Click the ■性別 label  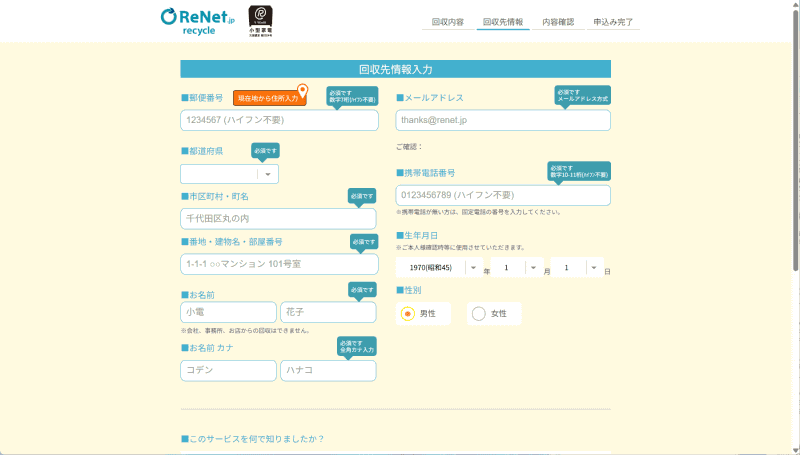click(x=409, y=290)
